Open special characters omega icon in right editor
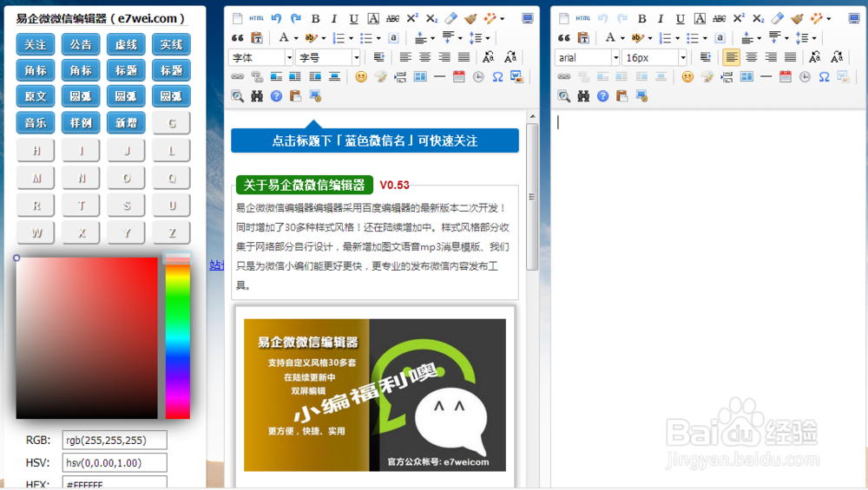868x490 pixels. point(825,77)
